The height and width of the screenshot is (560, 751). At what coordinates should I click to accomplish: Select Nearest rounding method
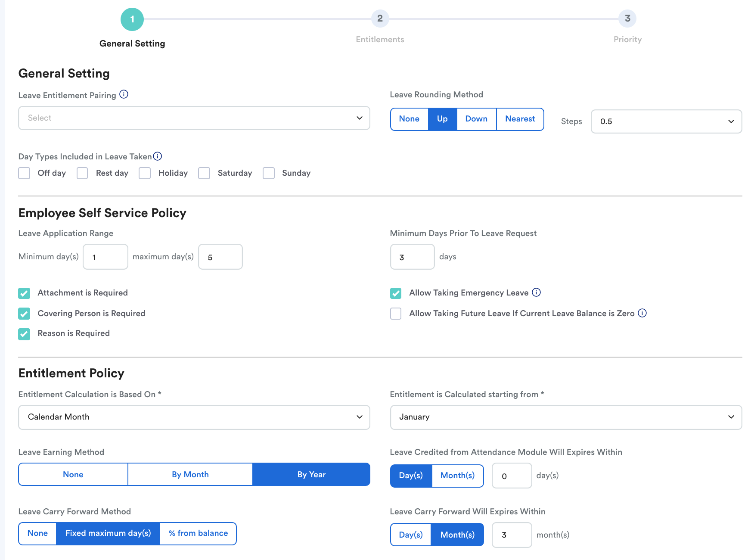click(x=520, y=119)
